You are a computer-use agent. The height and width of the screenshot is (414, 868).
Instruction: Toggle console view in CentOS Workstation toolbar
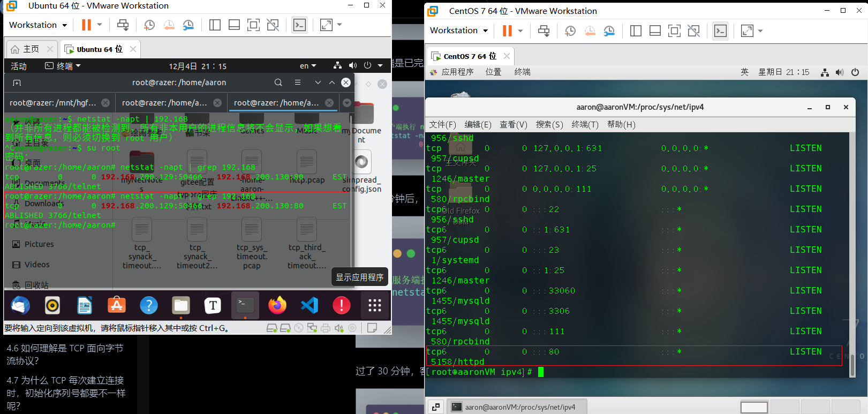[x=721, y=31]
